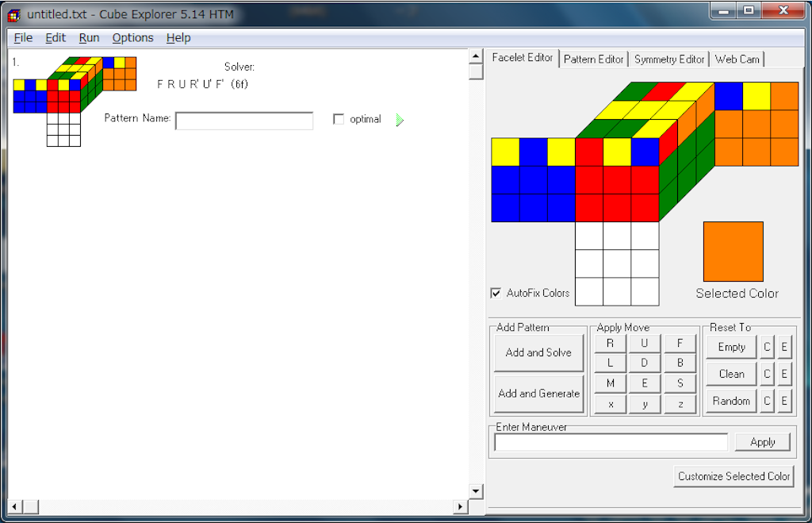812x523 pixels.
Task: Click the Enter Maneuver text field
Action: tap(611, 443)
